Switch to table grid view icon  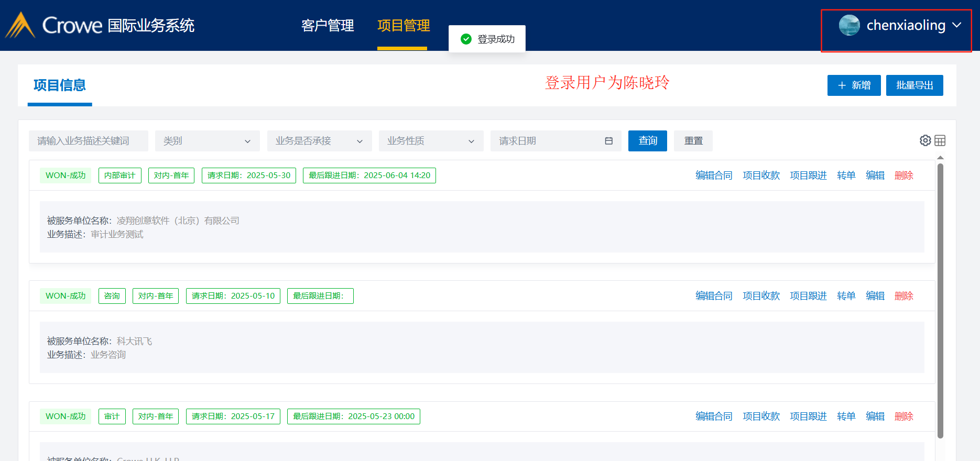click(940, 140)
